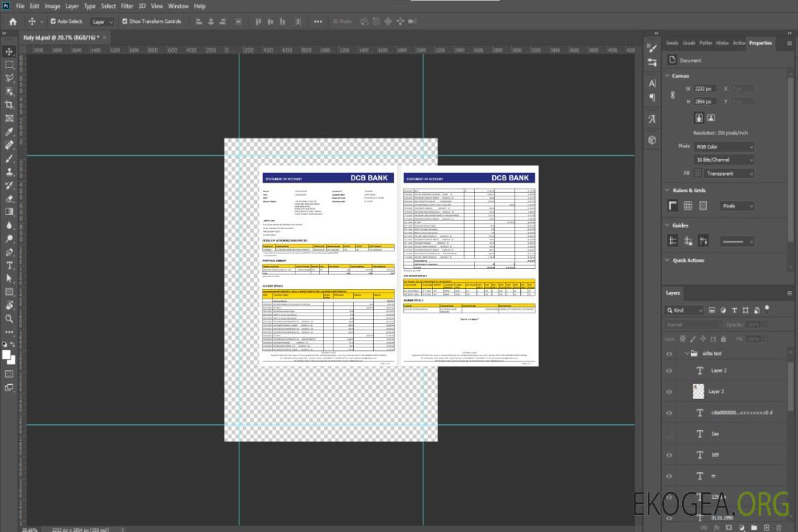Open the Filter menu
This screenshot has width=798, height=532.
click(x=127, y=6)
